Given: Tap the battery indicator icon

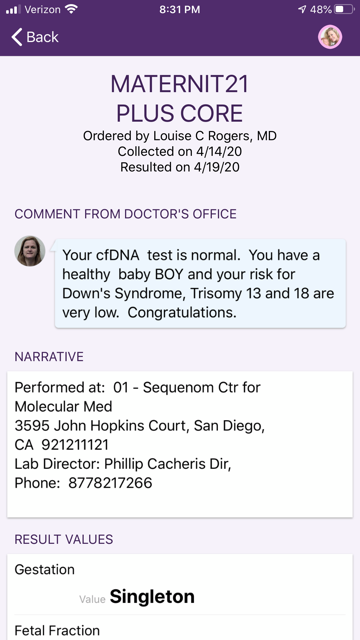Looking at the screenshot, I should coord(344,9).
